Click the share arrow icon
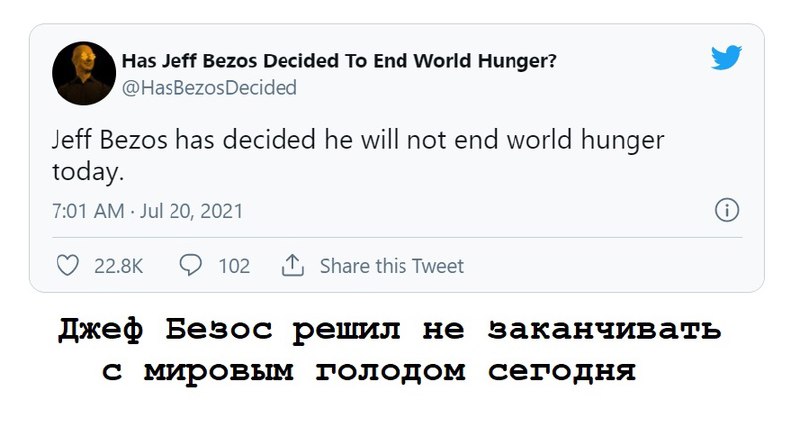 (x=292, y=266)
